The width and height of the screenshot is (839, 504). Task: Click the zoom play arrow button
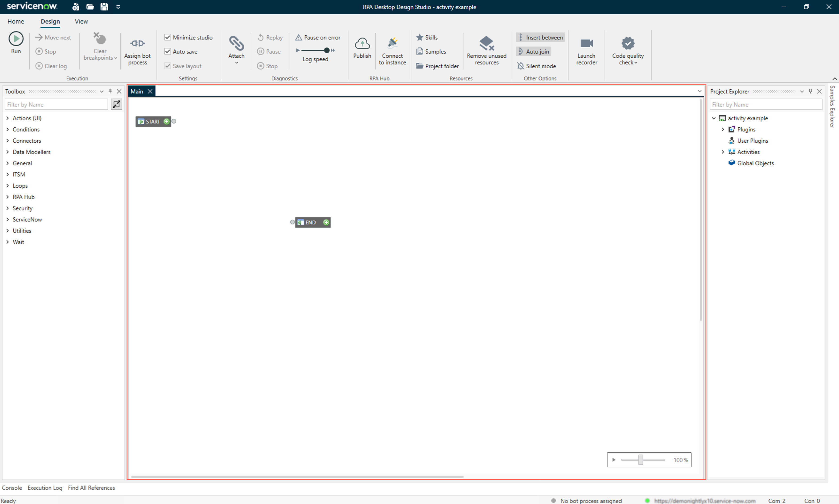(x=614, y=459)
